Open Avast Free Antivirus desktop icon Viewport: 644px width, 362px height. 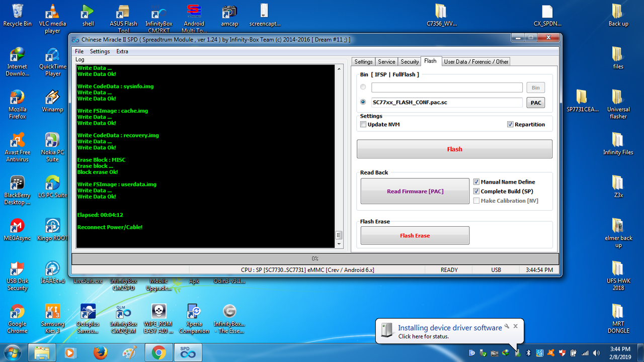17,147
